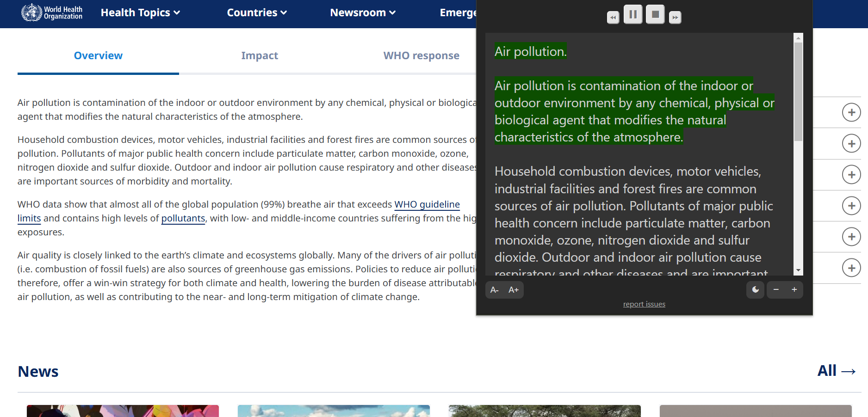Image resolution: width=868 pixels, height=417 pixels.
Task: Open the report issues link
Action: (644, 304)
